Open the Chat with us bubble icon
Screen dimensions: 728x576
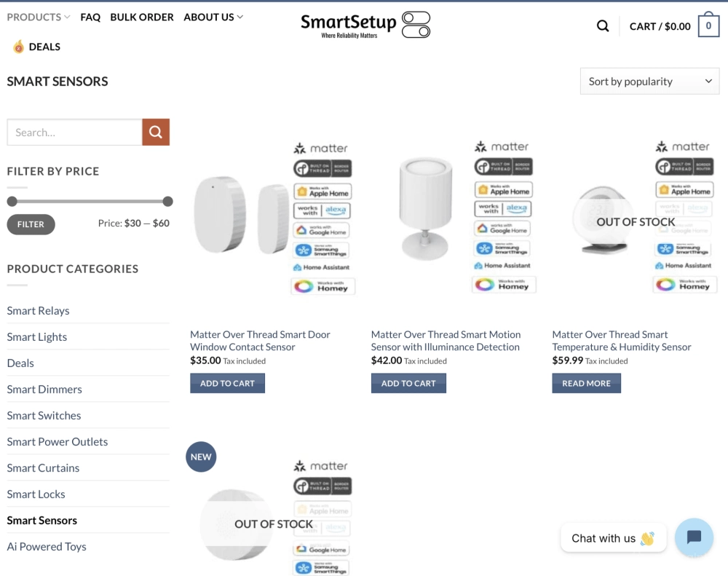point(694,538)
